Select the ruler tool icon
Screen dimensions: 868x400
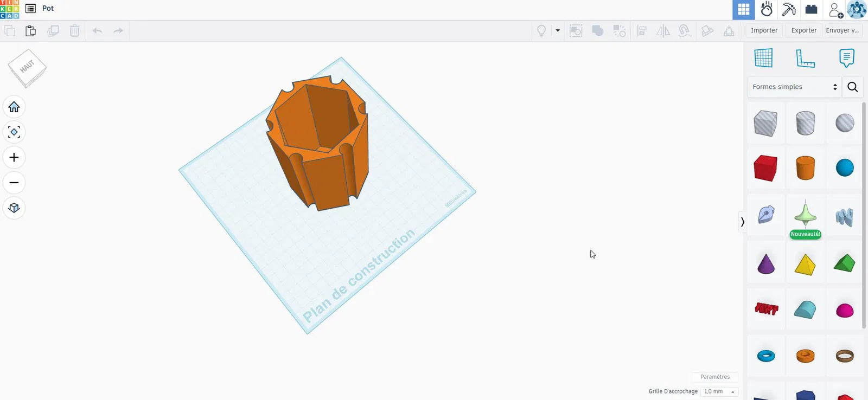(x=805, y=58)
